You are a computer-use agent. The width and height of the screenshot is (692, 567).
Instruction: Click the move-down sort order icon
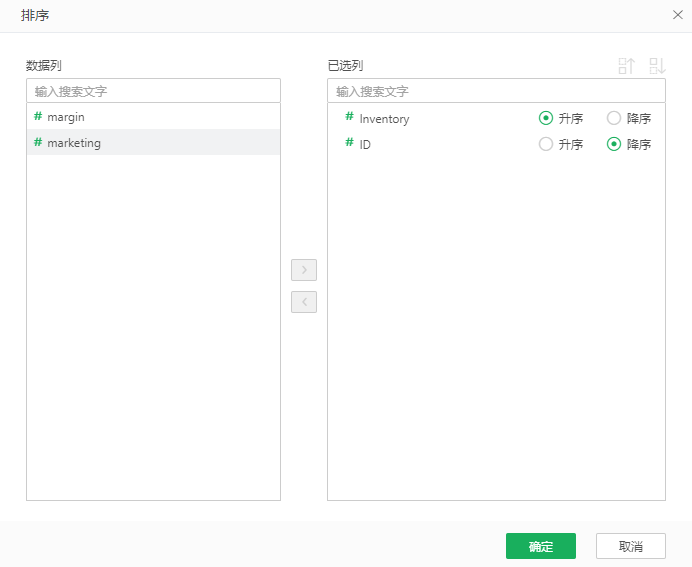pos(657,66)
